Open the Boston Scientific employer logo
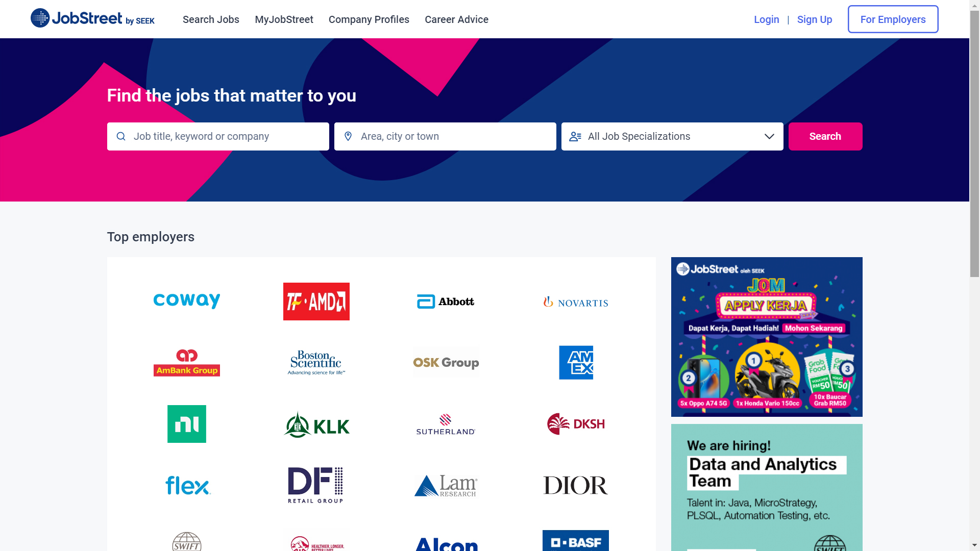The width and height of the screenshot is (980, 551). [316, 363]
